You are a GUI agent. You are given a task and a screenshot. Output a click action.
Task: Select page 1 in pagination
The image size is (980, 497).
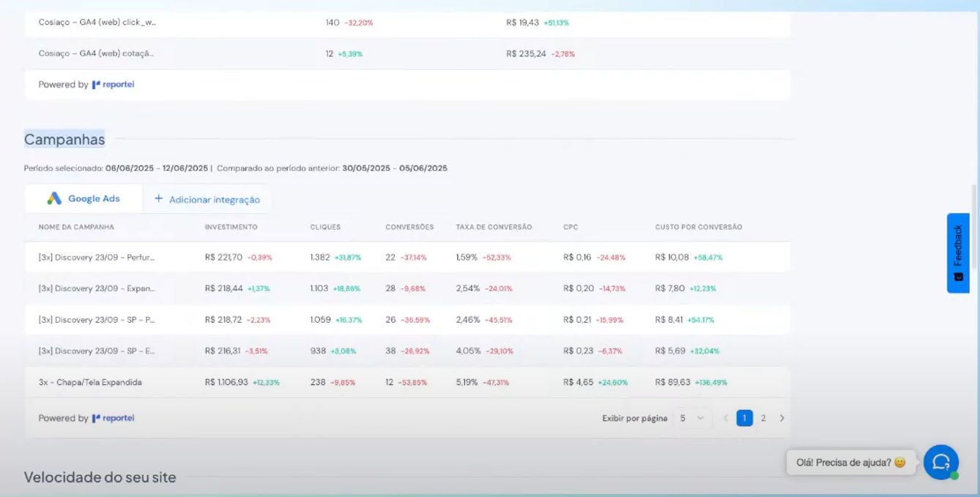click(x=744, y=419)
